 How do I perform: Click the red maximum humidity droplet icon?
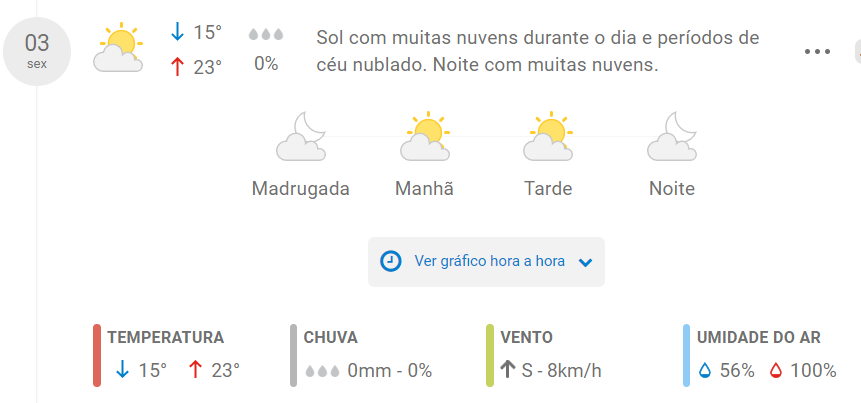pos(775,371)
